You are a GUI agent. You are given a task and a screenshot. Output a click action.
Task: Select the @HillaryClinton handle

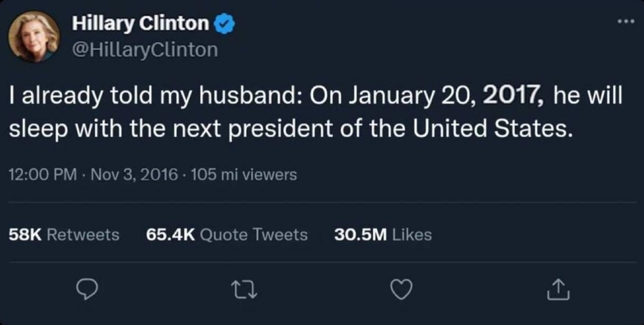click(x=144, y=49)
